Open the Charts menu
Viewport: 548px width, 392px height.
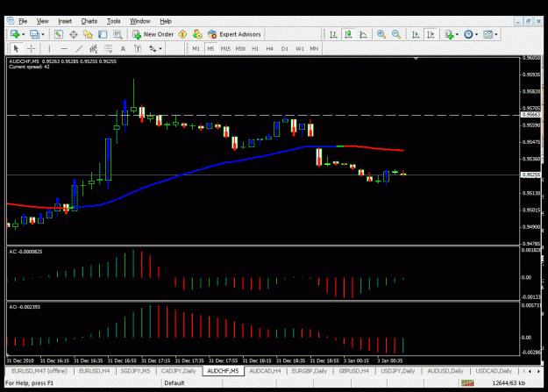pos(89,21)
